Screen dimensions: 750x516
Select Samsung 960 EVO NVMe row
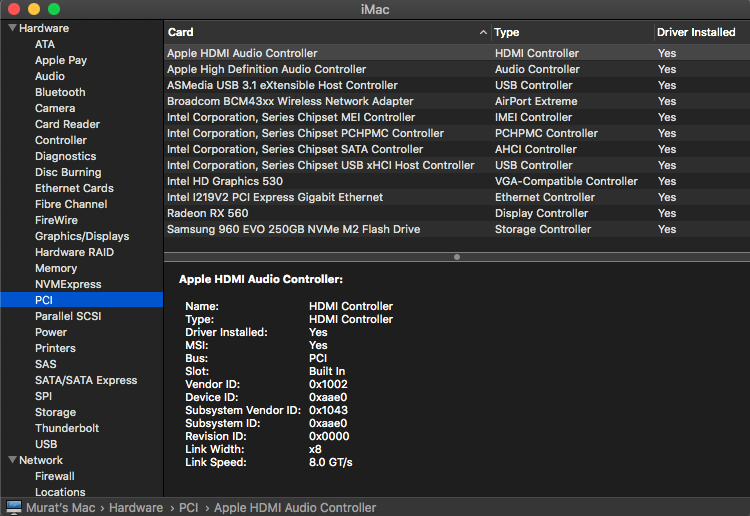(457, 230)
